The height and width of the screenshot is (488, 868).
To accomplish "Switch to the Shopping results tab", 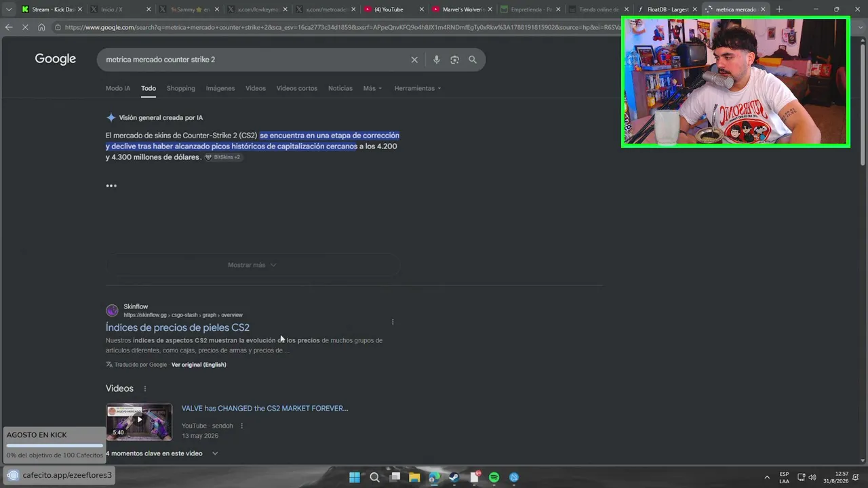I will 181,88.
